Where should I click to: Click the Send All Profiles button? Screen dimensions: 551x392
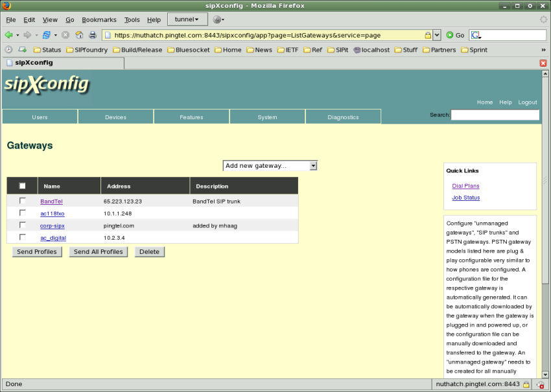(x=98, y=251)
